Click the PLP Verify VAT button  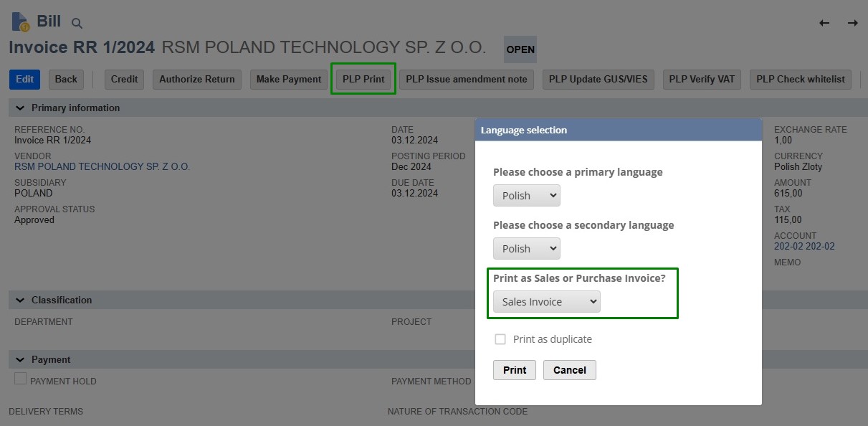point(702,79)
